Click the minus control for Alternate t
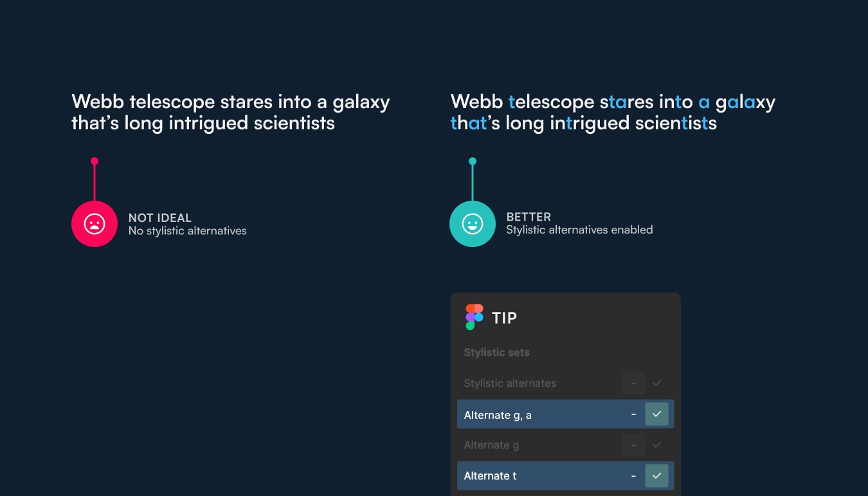 pos(633,475)
